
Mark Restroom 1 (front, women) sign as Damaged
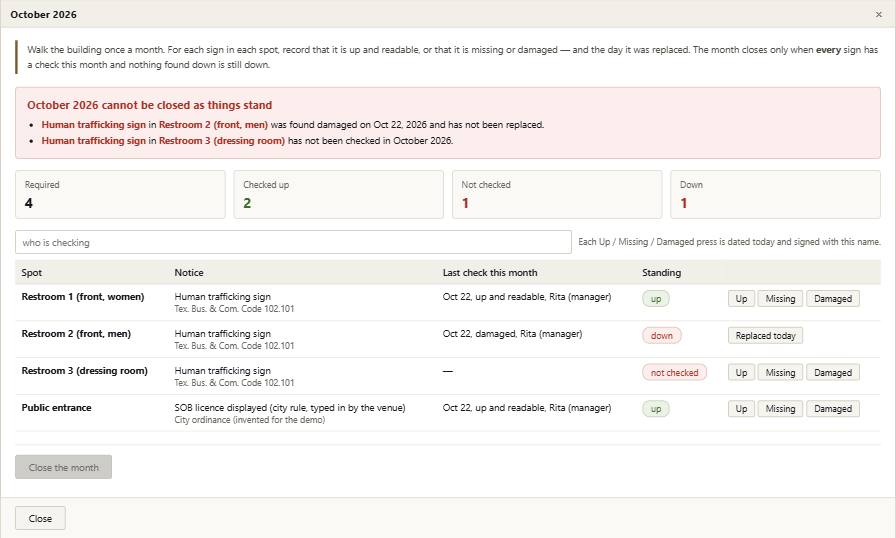point(833,299)
